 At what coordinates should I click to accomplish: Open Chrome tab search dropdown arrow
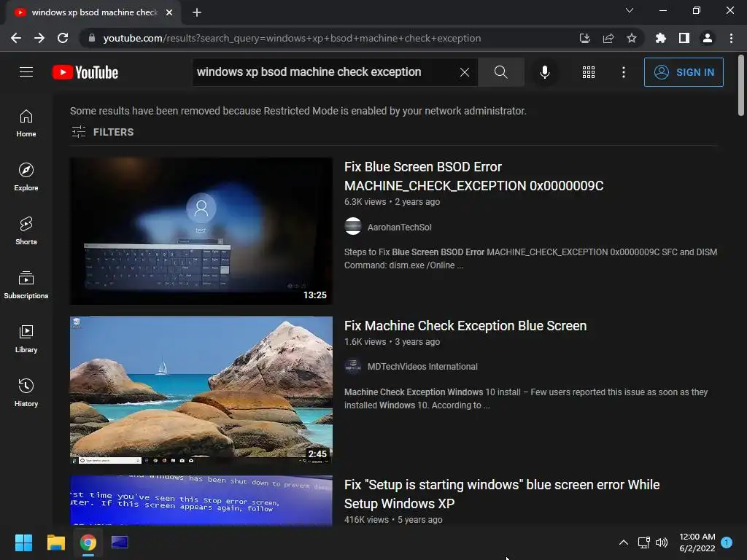[x=630, y=10]
